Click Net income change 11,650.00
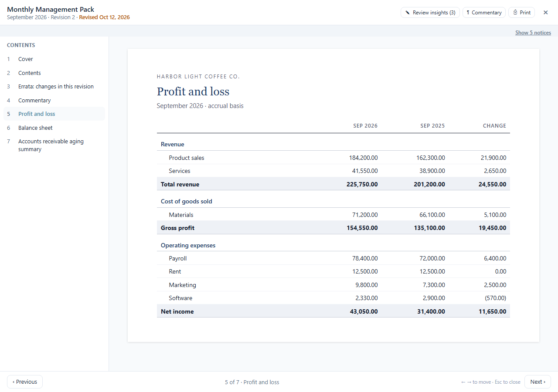 pos(492,311)
